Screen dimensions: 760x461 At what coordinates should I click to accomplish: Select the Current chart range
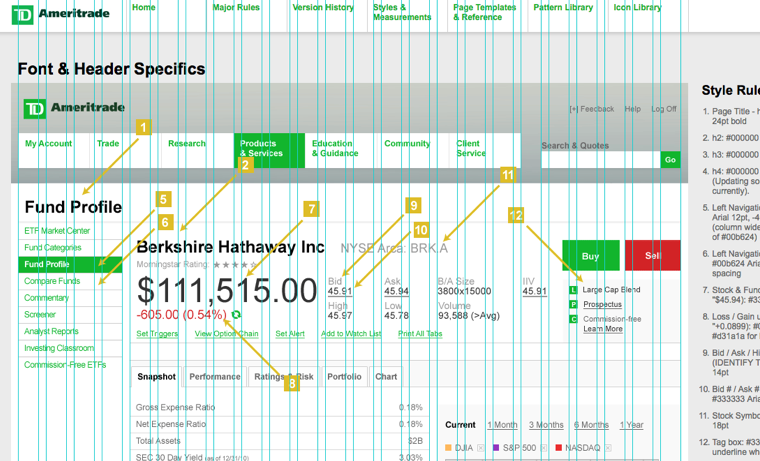[x=460, y=425]
